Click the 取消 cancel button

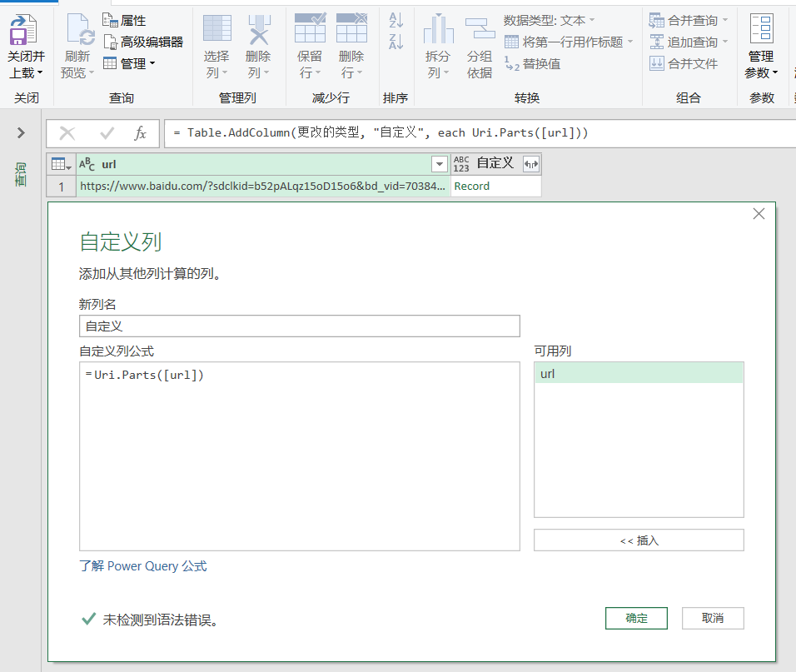tap(712, 618)
